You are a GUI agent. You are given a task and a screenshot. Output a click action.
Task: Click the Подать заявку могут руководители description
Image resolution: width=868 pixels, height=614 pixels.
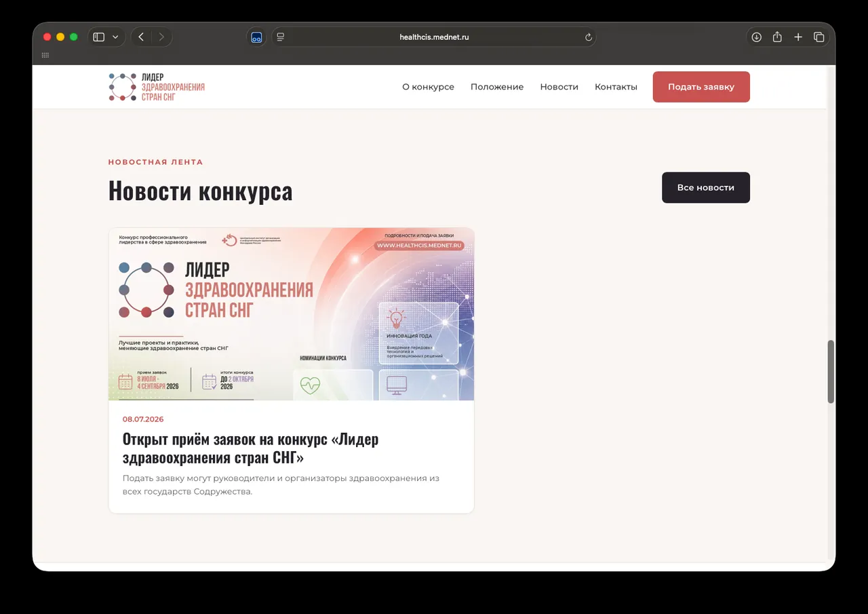click(x=281, y=485)
